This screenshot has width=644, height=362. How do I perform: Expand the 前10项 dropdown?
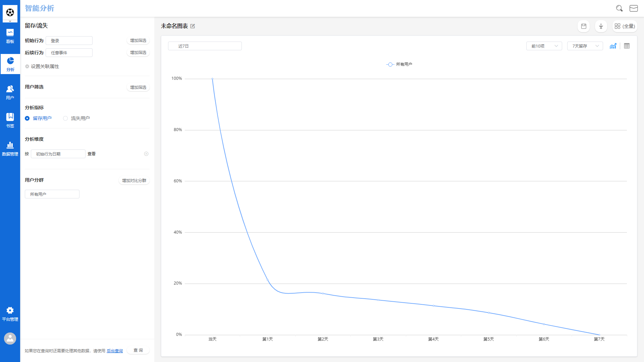pos(544,46)
